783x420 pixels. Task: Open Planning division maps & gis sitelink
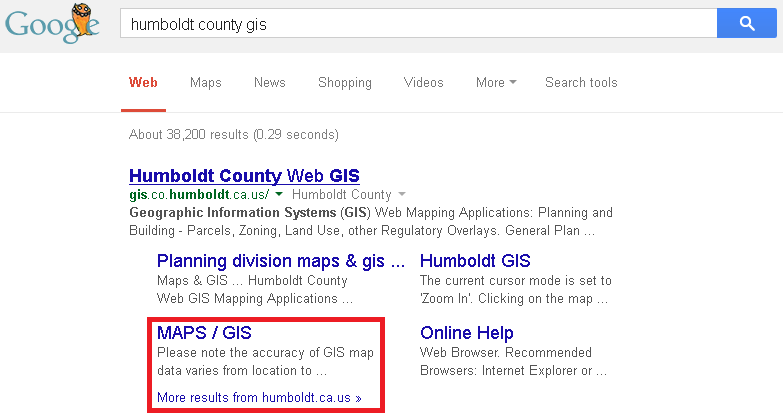[x=281, y=261]
